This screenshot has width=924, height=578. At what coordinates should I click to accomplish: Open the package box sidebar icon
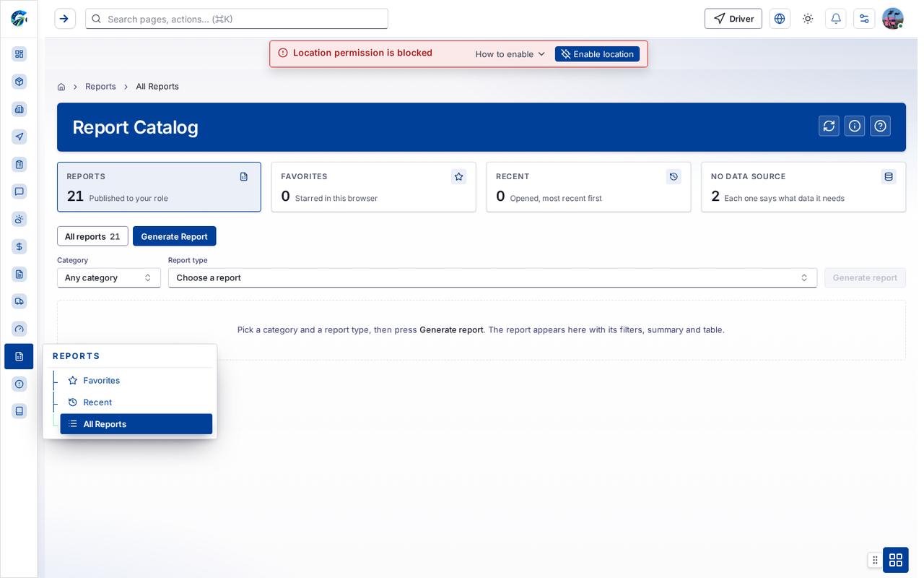click(19, 82)
